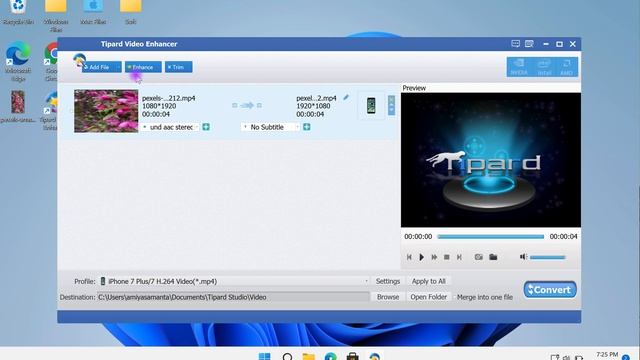Toggle Intel hardware acceleration
This screenshot has width=640, height=360.
(544, 67)
